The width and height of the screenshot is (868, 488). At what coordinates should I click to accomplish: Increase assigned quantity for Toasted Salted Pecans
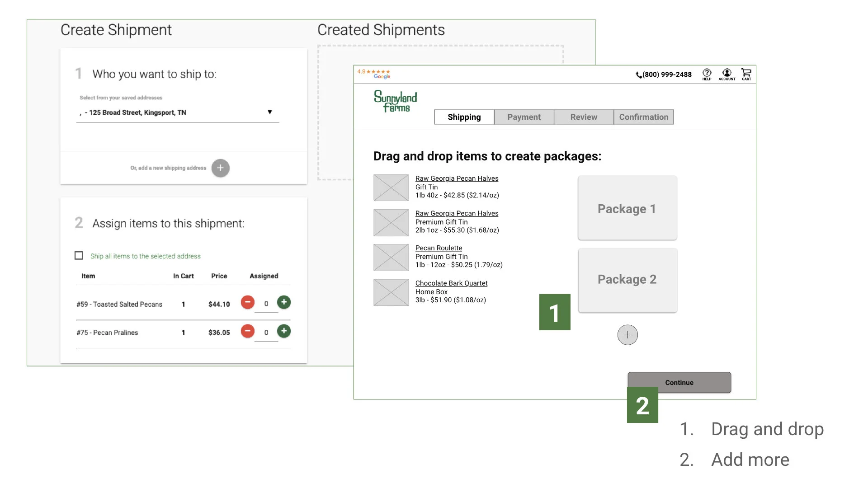coord(284,302)
